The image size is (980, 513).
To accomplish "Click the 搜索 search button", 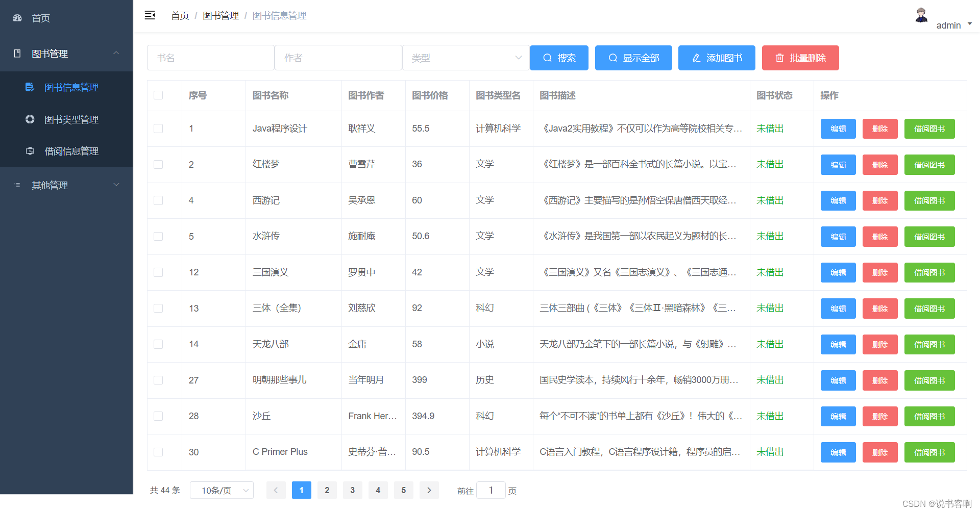I will pos(559,58).
